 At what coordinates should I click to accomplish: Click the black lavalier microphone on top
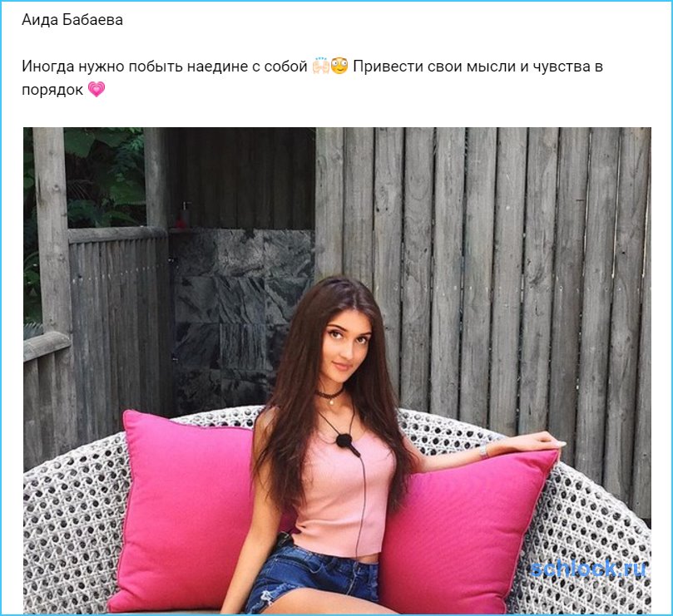346,442
